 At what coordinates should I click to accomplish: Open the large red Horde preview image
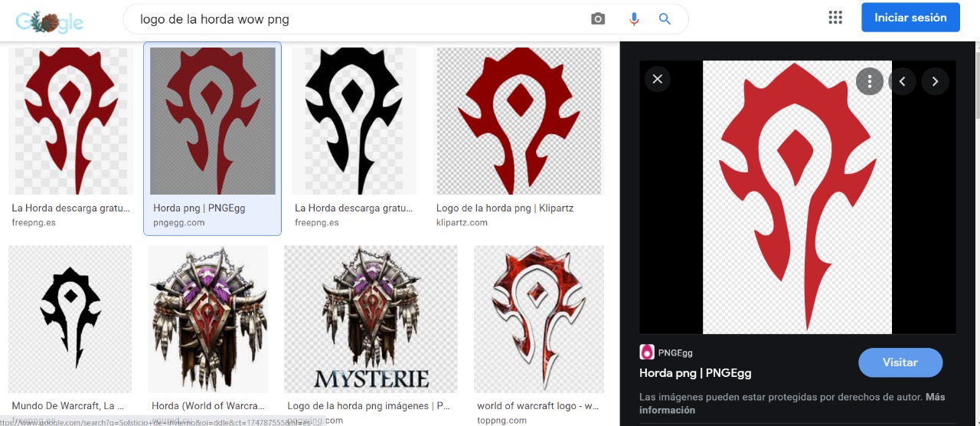pos(797,197)
